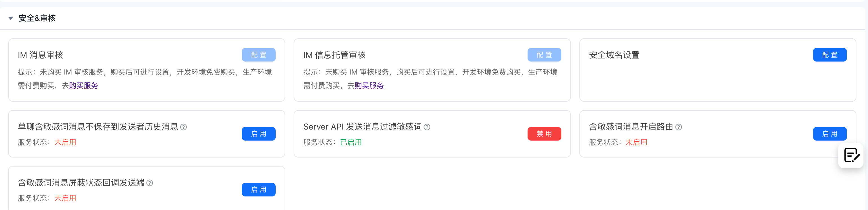868x210 pixels.
Task: Enable 含敏感词消息开启路由
Action: click(829, 134)
